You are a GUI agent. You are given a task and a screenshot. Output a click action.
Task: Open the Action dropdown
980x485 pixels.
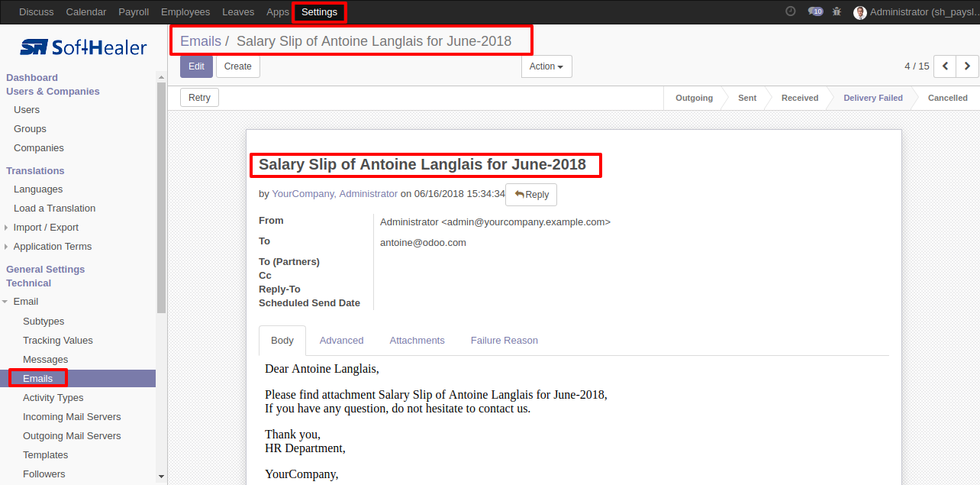546,66
